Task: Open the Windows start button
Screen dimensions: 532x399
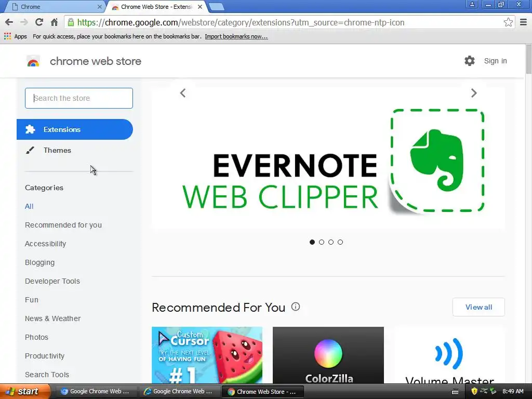Action: [25, 391]
